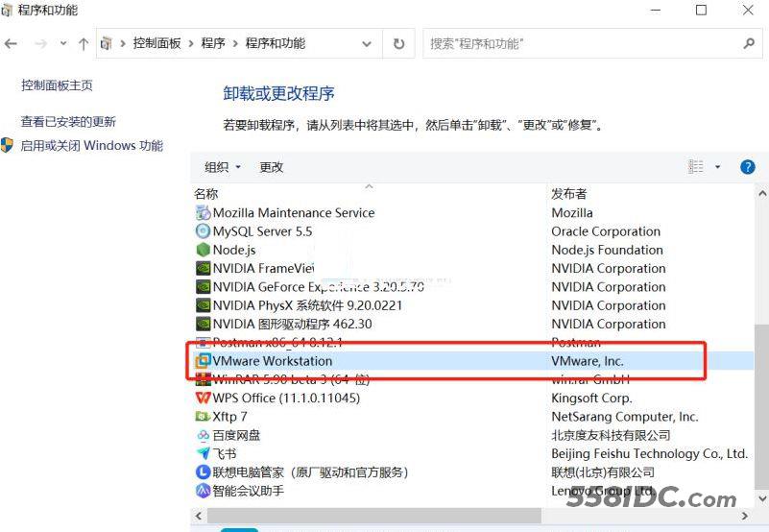The width and height of the screenshot is (769, 532).
Task: Sort by the 名称 column header
Action: click(206, 194)
